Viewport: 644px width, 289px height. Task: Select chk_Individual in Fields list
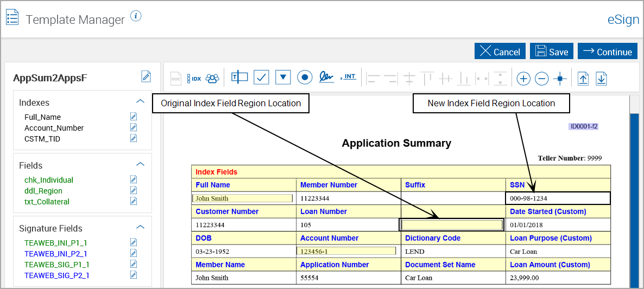[x=49, y=180]
